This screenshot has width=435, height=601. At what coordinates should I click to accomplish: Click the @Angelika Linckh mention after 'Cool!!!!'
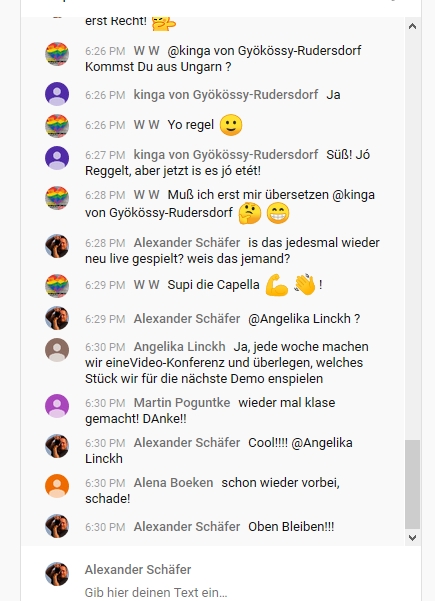219,450
